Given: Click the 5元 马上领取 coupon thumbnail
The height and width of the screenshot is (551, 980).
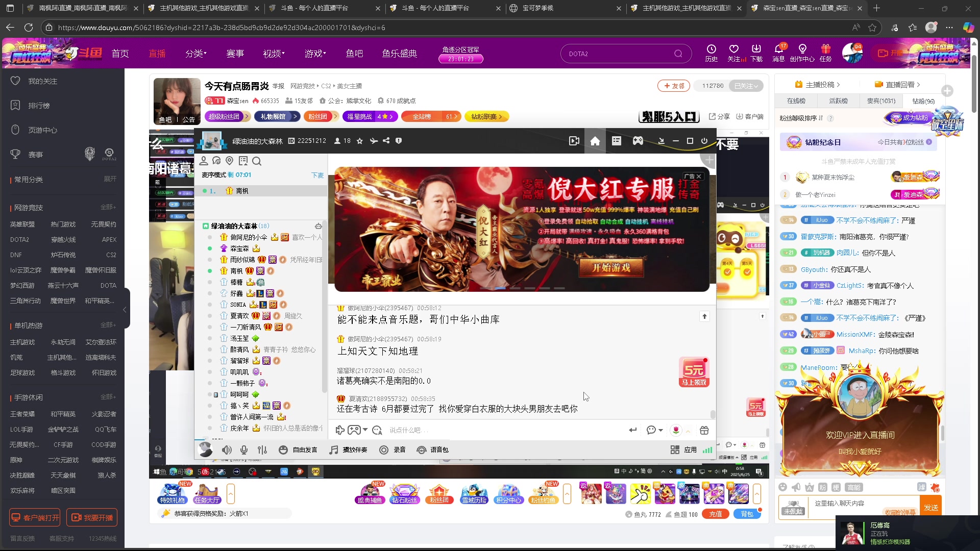Looking at the screenshot, I should (694, 372).
